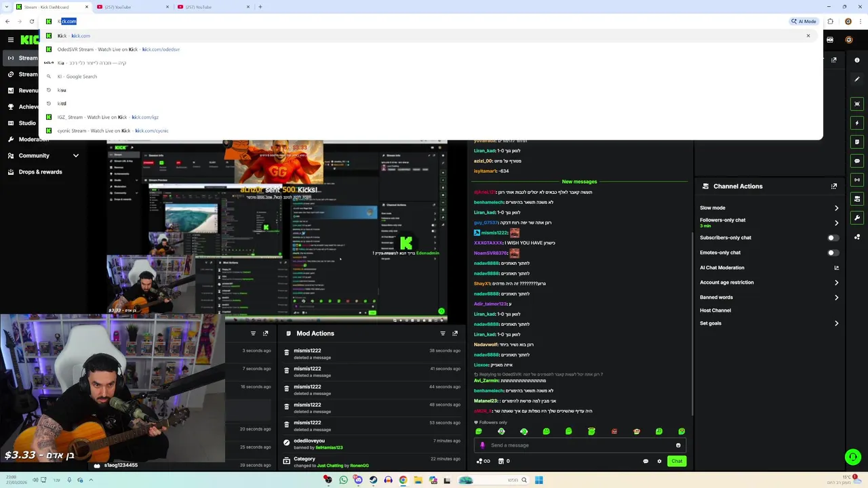Toggle Subscribers-only chat switch

833,238
